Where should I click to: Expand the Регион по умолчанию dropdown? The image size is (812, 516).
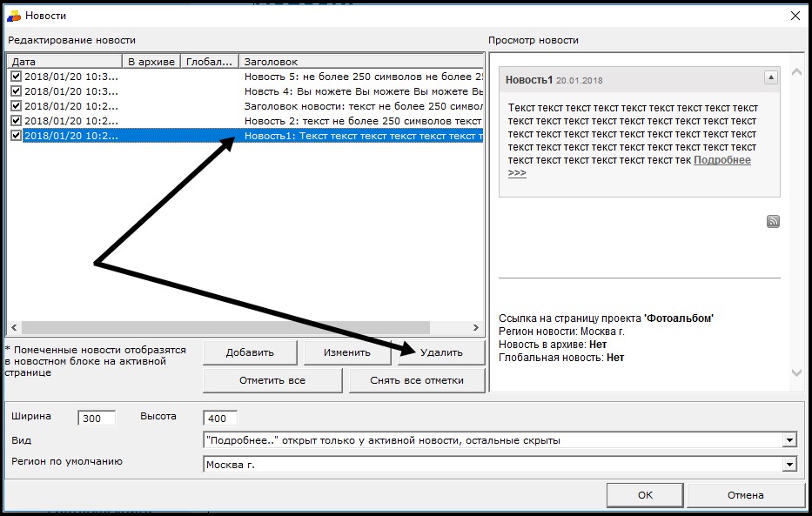click(789, 465)
